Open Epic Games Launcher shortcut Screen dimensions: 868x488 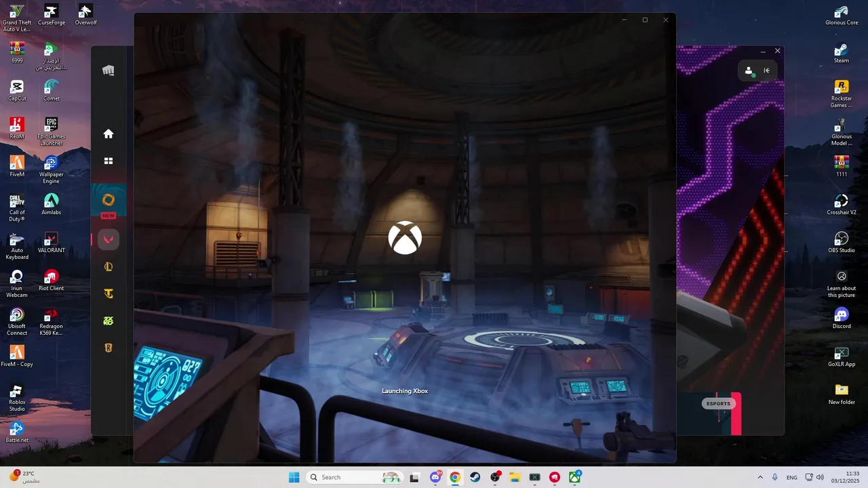52,132
